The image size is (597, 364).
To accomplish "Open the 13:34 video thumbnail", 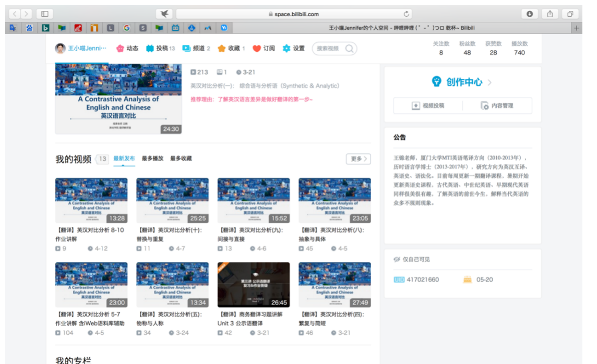I will point(173,285).
